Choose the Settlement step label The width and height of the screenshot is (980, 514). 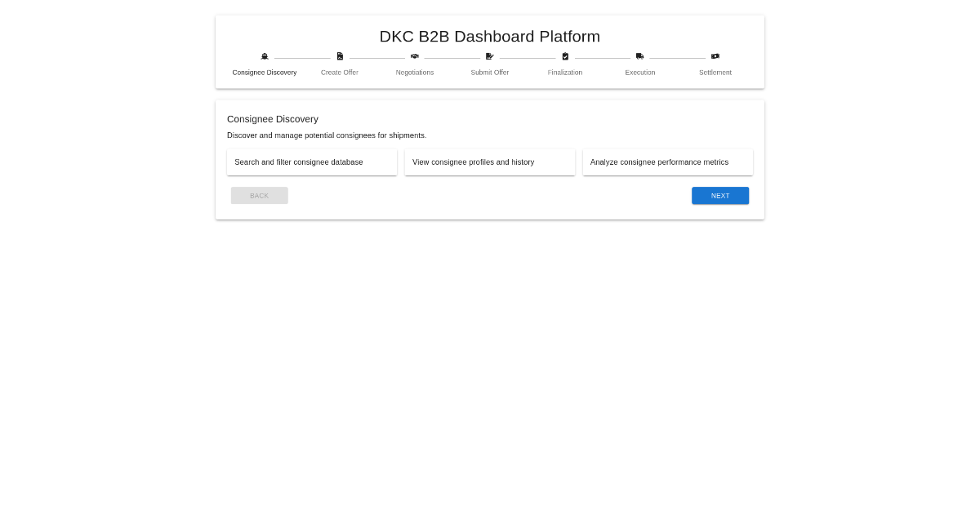point(715,73)
